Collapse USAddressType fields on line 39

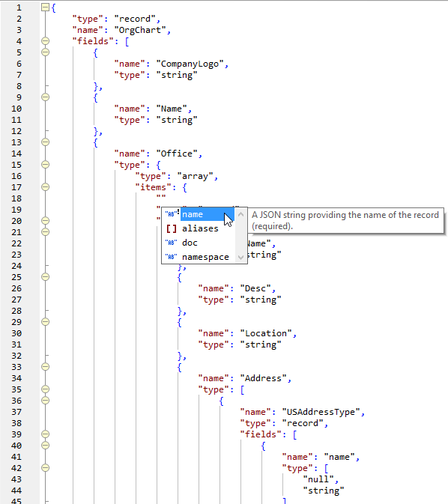[46, 434]
